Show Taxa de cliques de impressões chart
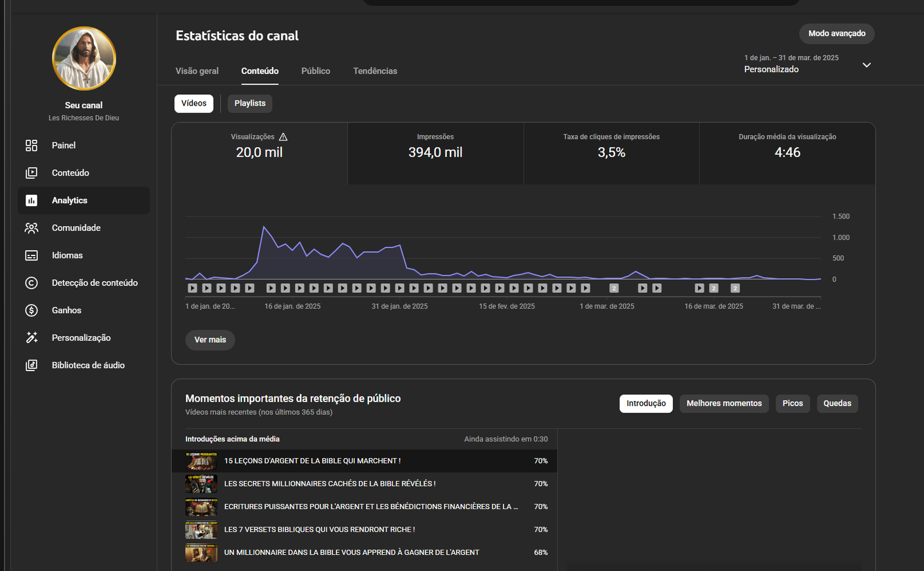Image resolution: width=924 pixels, height=571 pixels. [612, 154]
